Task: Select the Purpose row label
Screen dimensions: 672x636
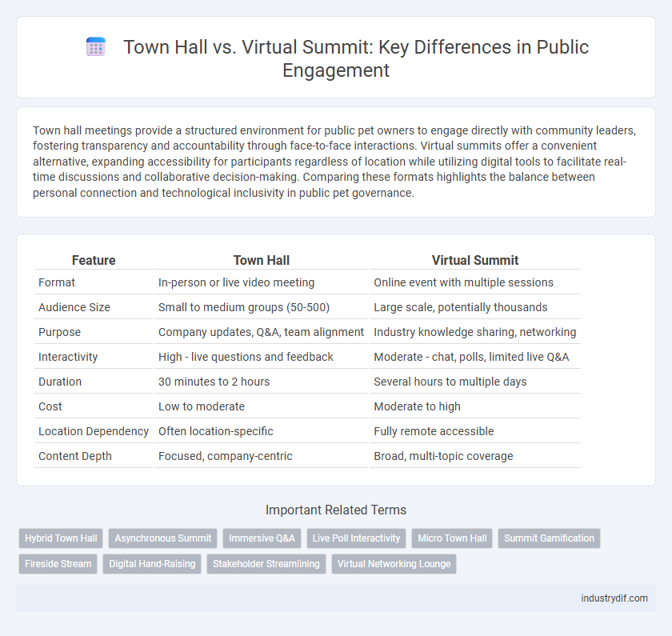Action: coord(59,332)
